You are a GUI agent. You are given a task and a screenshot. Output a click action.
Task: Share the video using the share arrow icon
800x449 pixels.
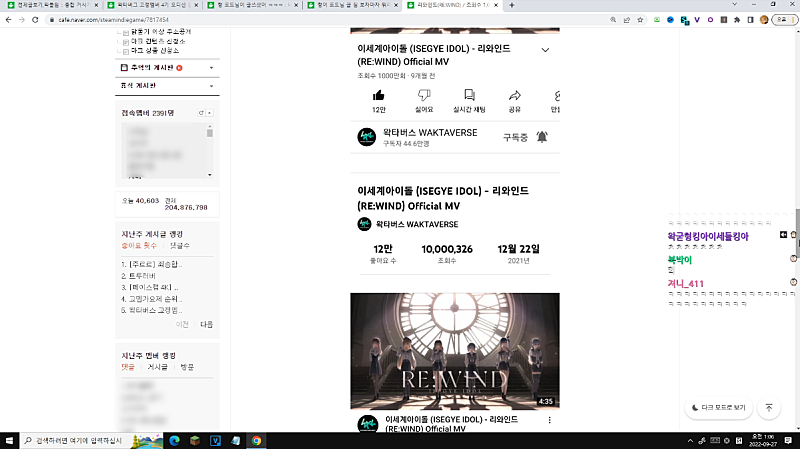(514, 95)
